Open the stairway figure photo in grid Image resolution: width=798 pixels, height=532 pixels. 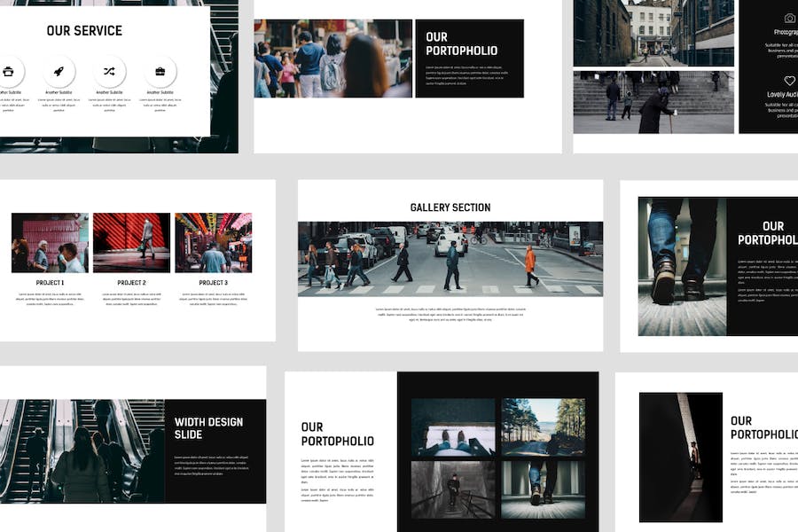coord(453,489)
